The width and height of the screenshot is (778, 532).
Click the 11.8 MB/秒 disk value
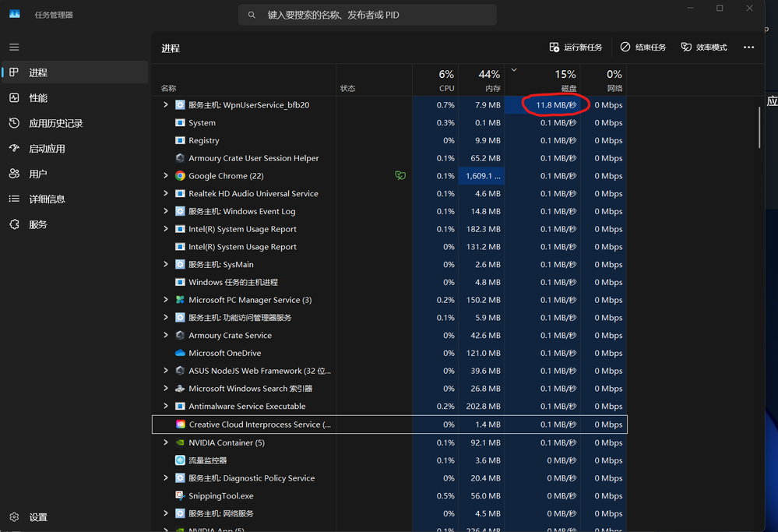click(x=556, y=104)
